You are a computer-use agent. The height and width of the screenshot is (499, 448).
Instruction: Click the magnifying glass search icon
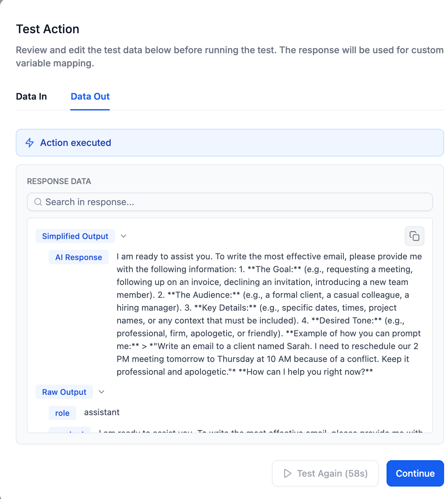(x=38, y=202)
